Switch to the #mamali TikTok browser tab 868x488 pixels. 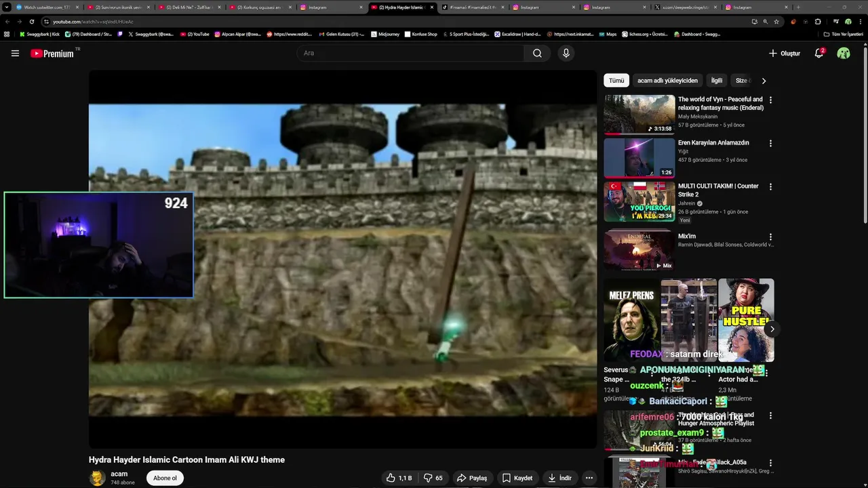click(x=472, y=7)
